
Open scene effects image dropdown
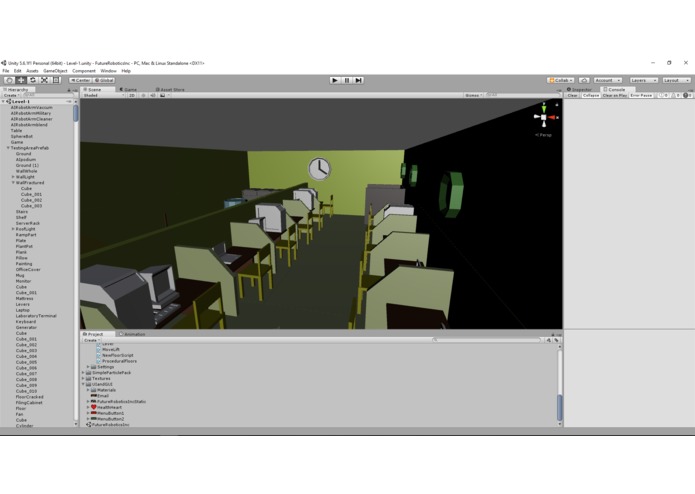pos(164,95)
